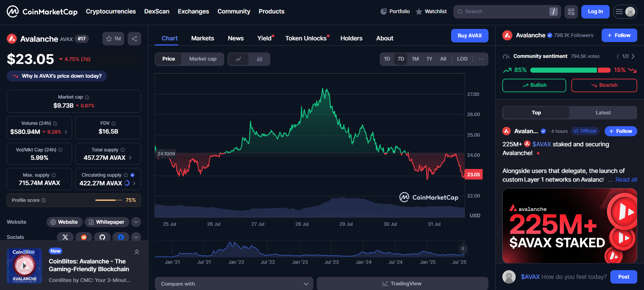Set chart range to 1M
Screen dimensions: 644x290
pyautogui.click(x=415, y=59)
